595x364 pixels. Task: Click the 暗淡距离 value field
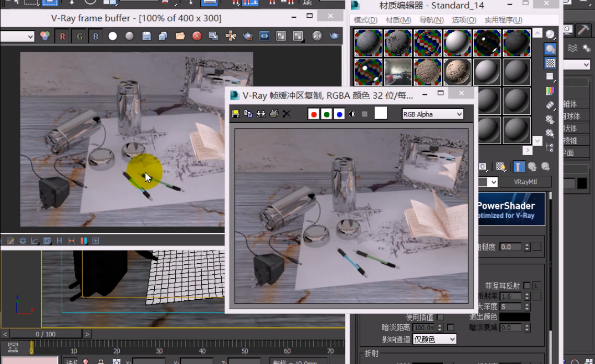(423, 328)
